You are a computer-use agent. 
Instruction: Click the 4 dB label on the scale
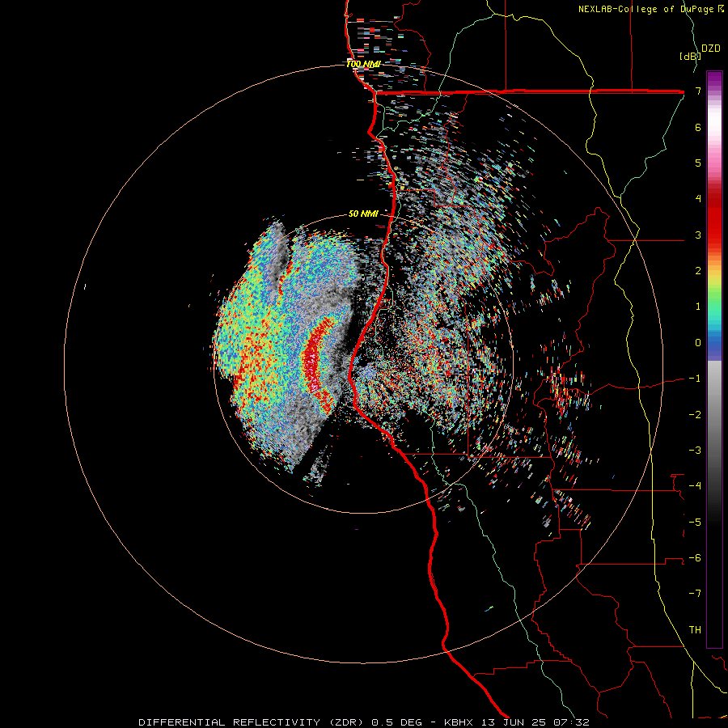pos(698,199)
